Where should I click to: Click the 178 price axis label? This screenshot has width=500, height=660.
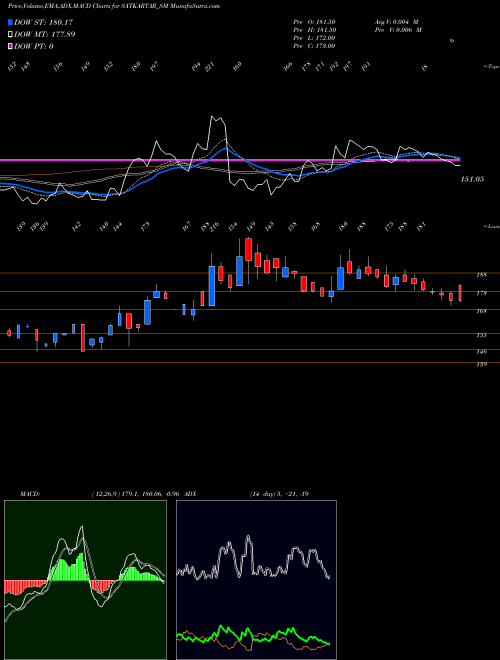481,293
